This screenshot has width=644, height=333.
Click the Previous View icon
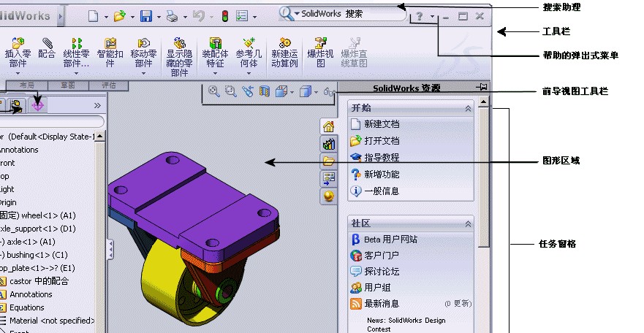coord(248,91)
